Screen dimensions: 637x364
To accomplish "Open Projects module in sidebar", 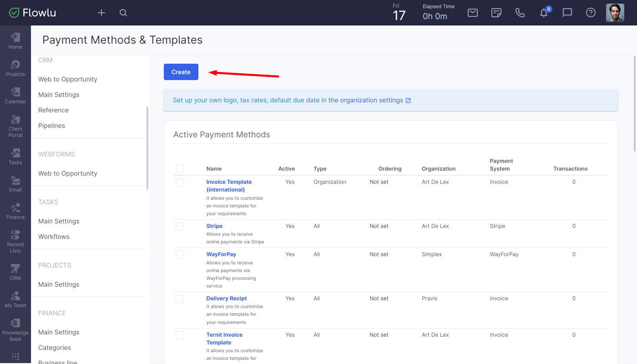I will click(x=15, y=68).
